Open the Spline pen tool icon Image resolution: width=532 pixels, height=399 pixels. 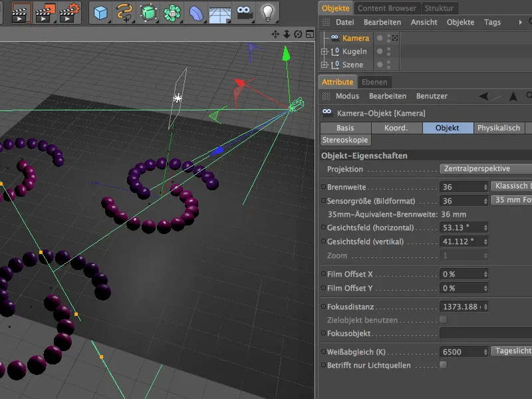tap(124, 13)
